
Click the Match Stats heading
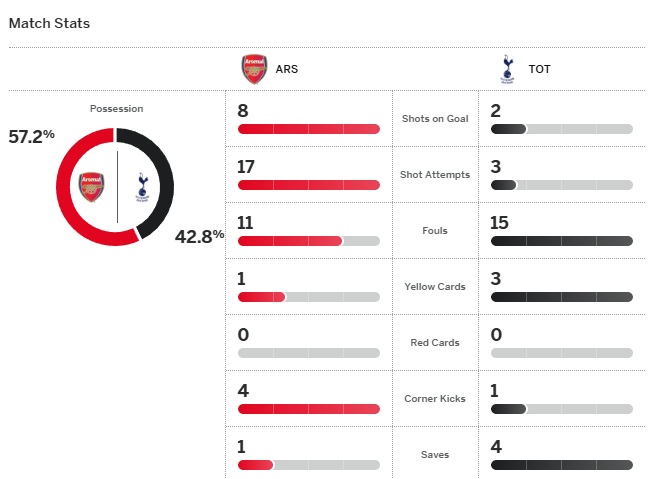pyautogui.click(x=50, y=22)
